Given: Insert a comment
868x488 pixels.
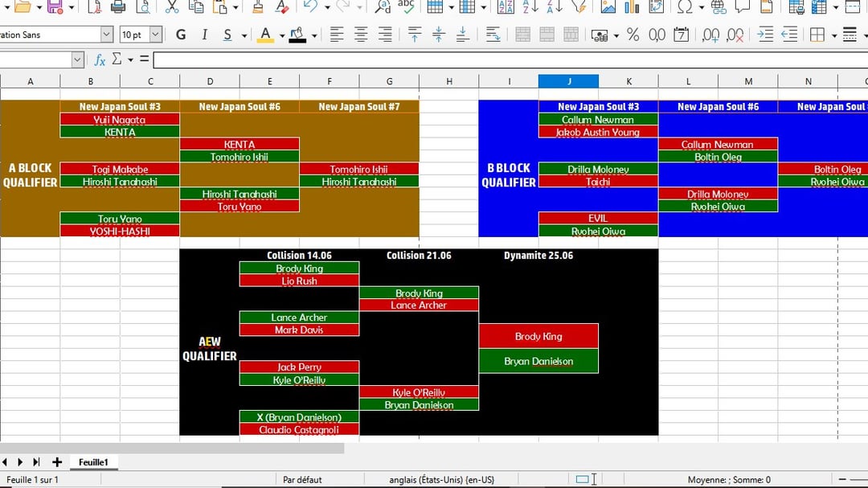Looking at the screenshot, I should tap(743, 6).
